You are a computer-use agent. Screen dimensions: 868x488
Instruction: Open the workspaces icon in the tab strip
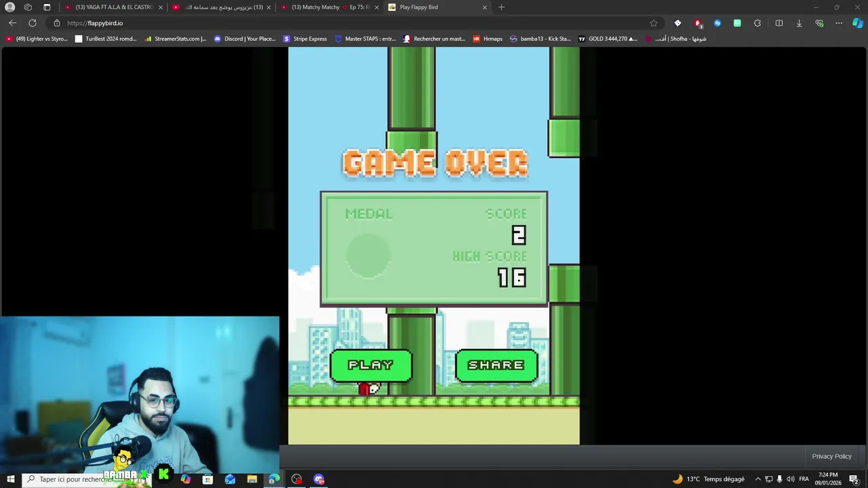coord(28,7)
